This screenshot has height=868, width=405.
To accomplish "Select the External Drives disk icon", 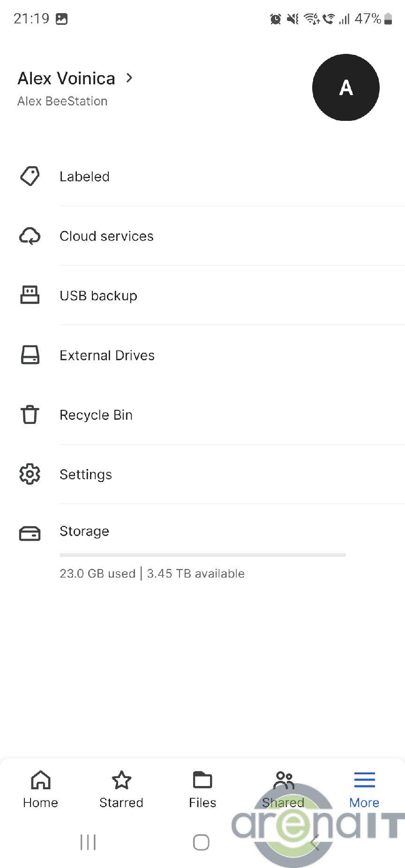I will coord(30,355).
